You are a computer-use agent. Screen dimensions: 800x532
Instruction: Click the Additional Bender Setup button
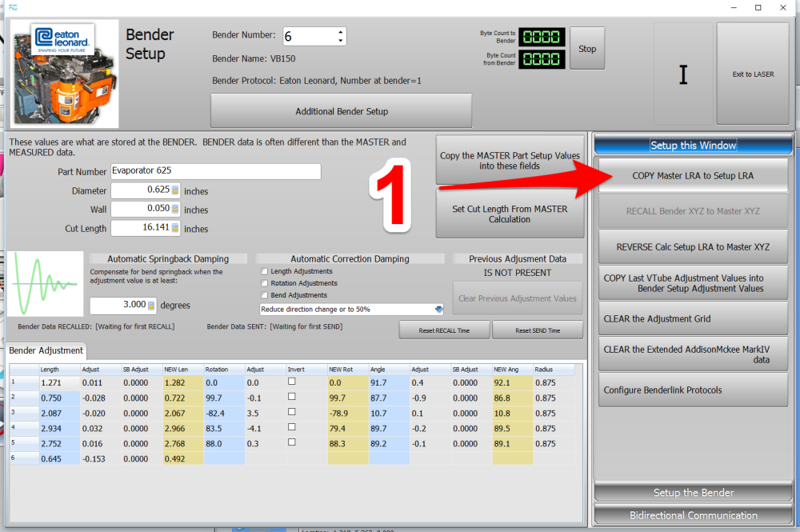[341, 111]
